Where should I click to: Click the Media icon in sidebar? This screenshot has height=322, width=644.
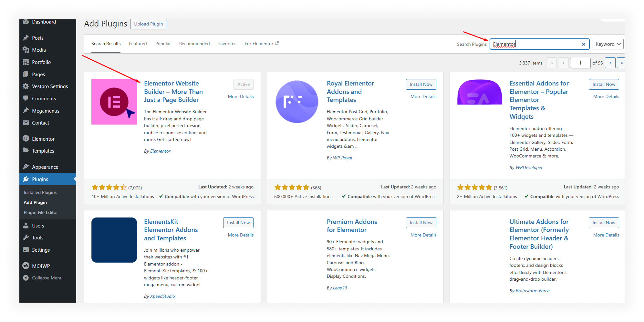click(x=26, y=50)
